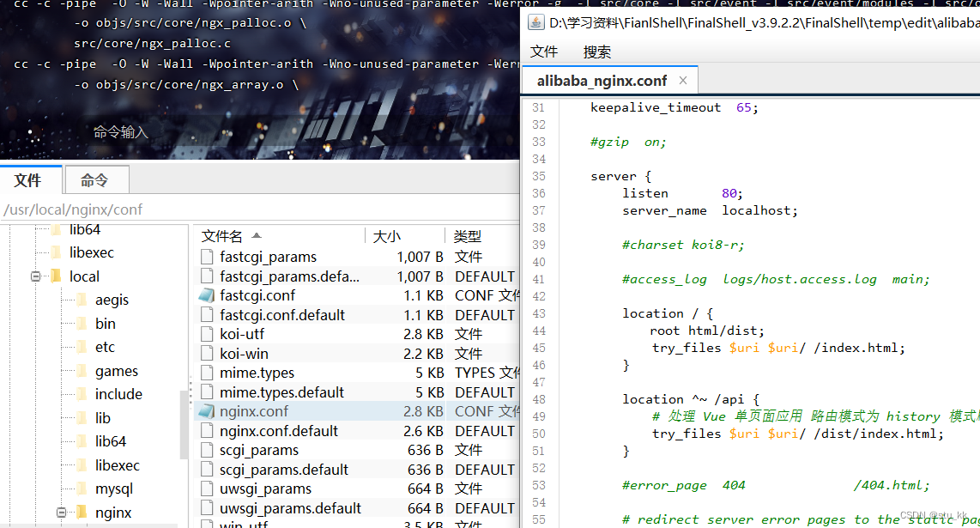The height and width of the screenshot is (528, 980).
Task: Select uwsgi_params.default file name
Action: point(290,508)
